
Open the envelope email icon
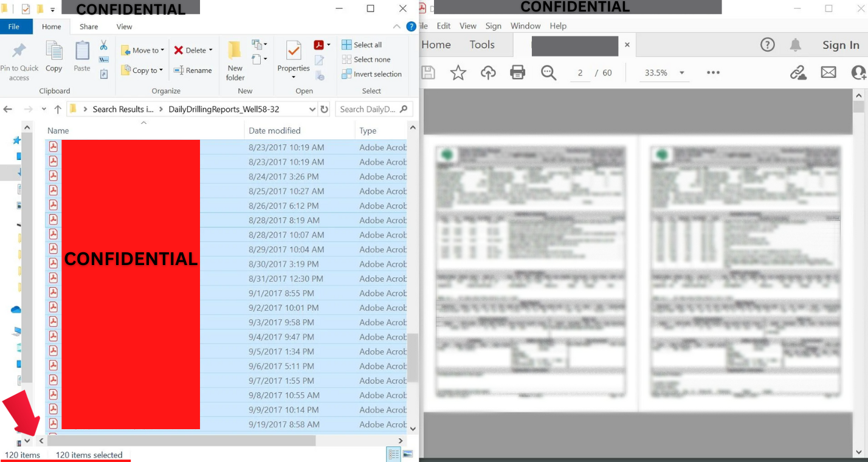click(x=828, y=73)
